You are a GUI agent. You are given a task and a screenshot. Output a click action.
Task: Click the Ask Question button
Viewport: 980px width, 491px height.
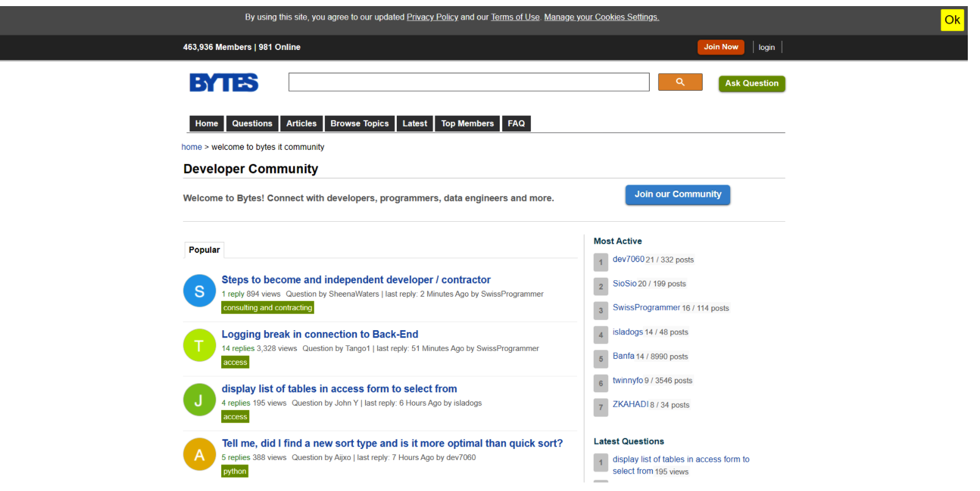(752, 83)
